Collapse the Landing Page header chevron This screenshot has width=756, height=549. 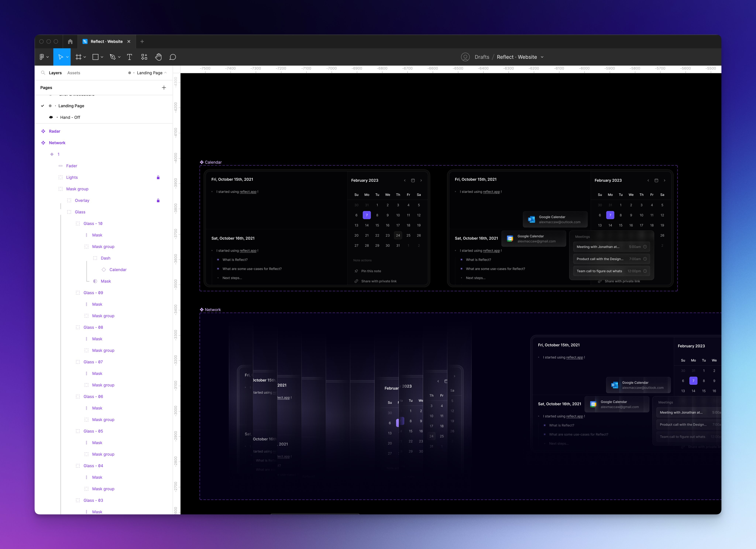pos(166,73)
